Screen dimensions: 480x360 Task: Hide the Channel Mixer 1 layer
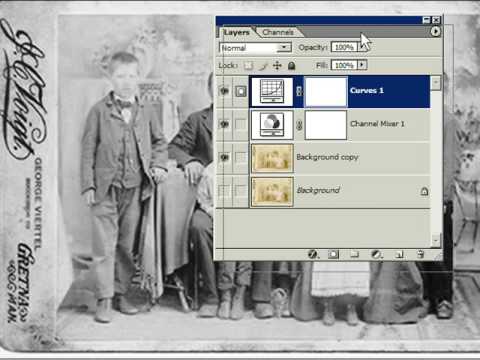225,124
